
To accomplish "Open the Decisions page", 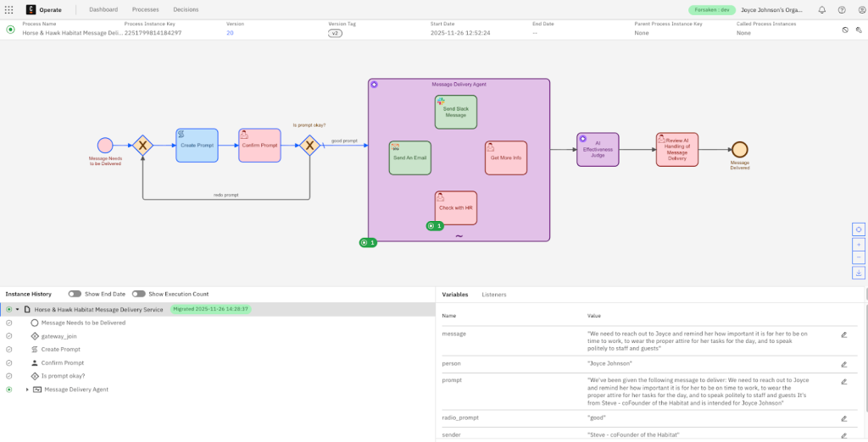I will tap(186, 9).
